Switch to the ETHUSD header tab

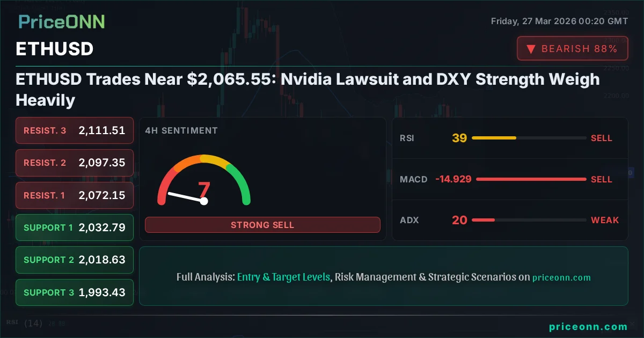click(x=54, y=49)
